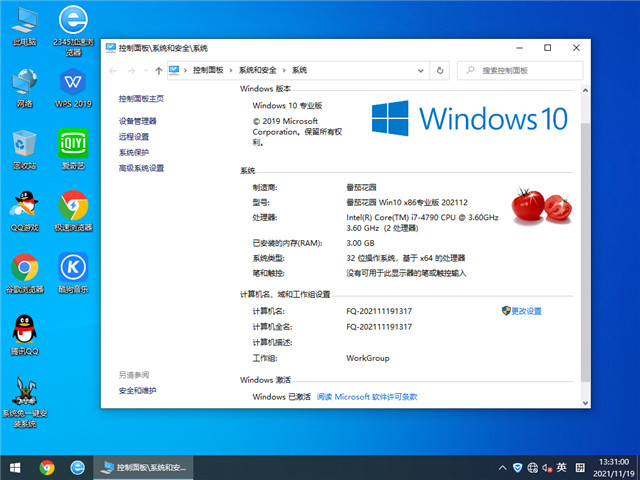Screen dimensions: 640x480
Task: Open 腾讯QQ desktop shortcut
Action: coord(24,336)
